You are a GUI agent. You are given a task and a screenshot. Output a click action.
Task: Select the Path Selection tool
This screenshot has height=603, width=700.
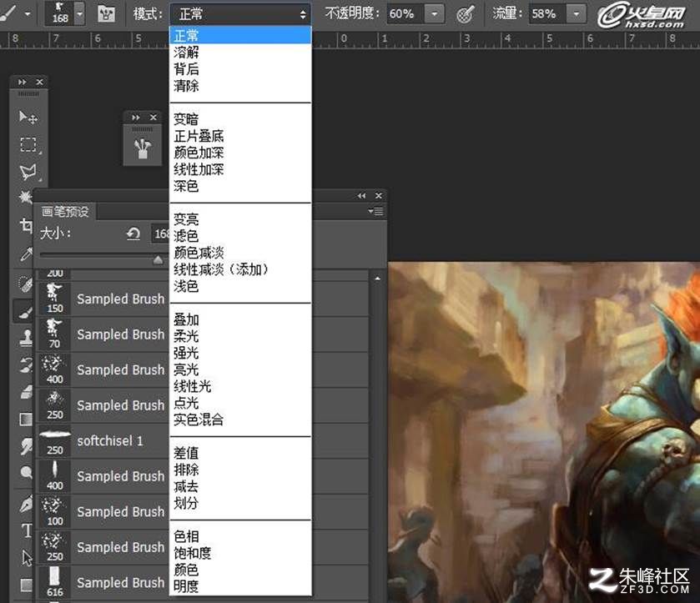click(27, 558)
